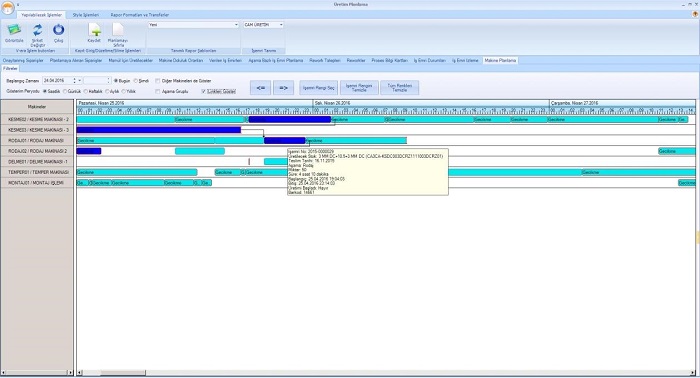Go to previous period with left arrow button

coord(261,88)
